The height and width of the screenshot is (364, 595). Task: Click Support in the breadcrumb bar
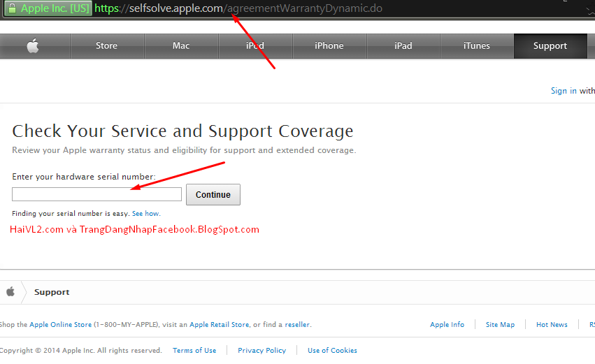pyautogui.click(x=52, y=292)
